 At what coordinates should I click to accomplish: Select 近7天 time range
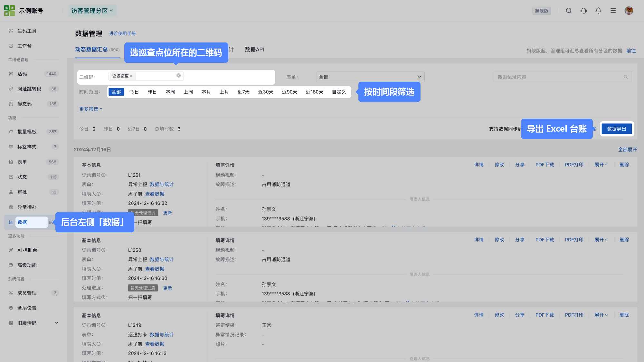pyautogui.click(x=243, y=92)
